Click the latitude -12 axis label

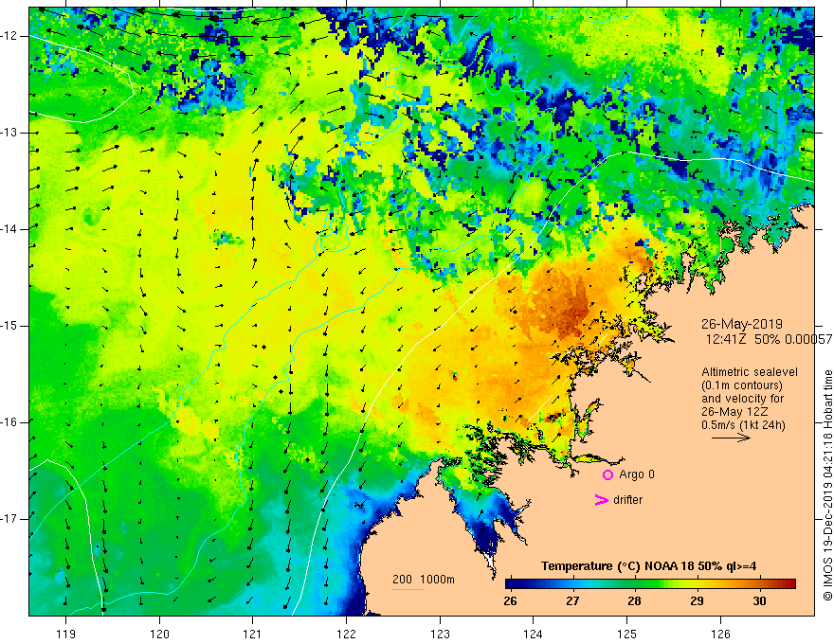click(x=10, y=36)
